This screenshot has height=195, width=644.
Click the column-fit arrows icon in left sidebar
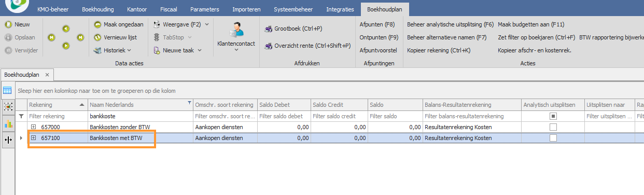8,140
